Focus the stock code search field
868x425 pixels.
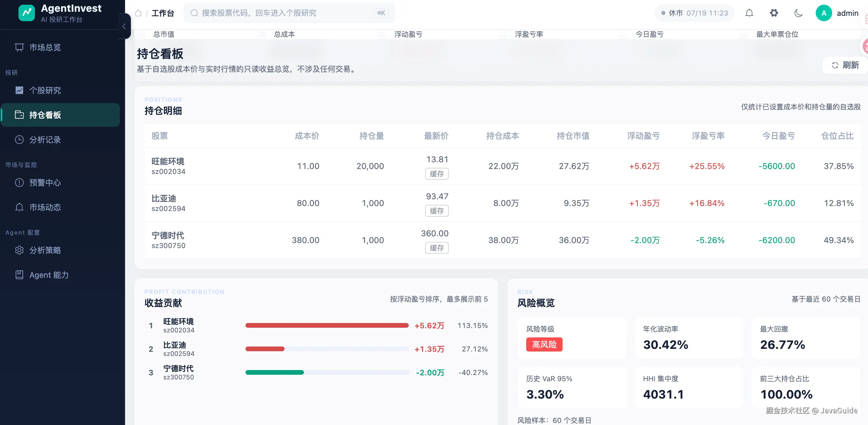point(289,13)
